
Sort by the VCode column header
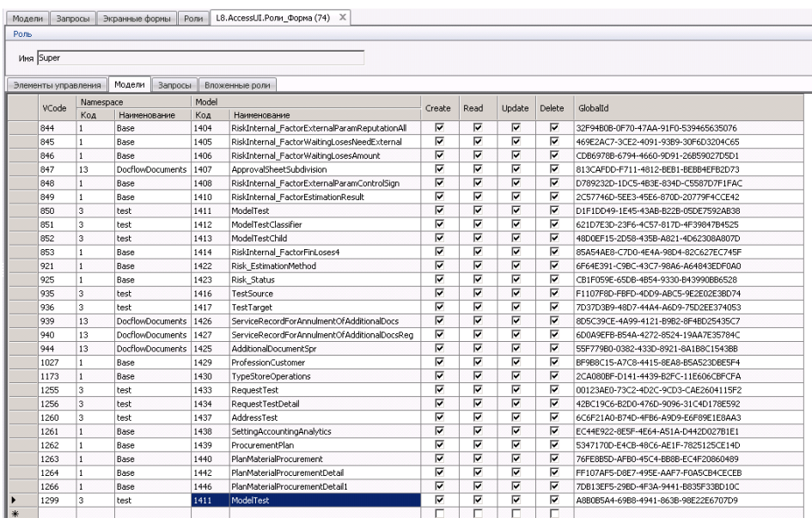tap(55, 107)
